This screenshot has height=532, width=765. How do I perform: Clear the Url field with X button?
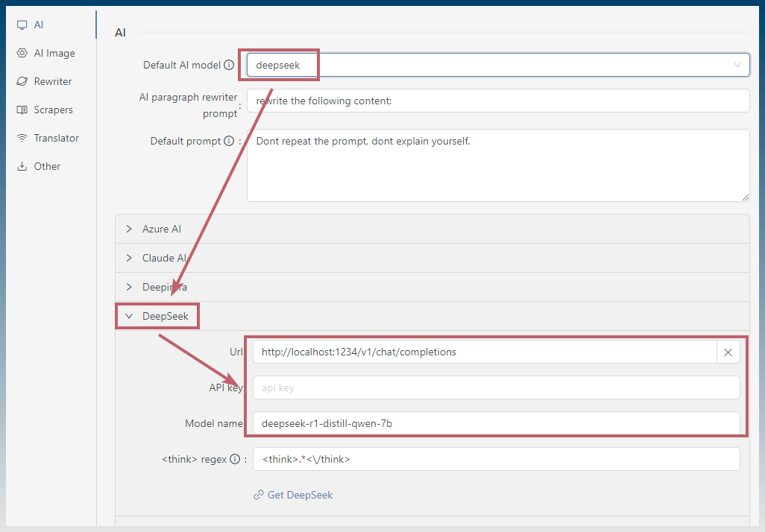(x=728, y=352)
